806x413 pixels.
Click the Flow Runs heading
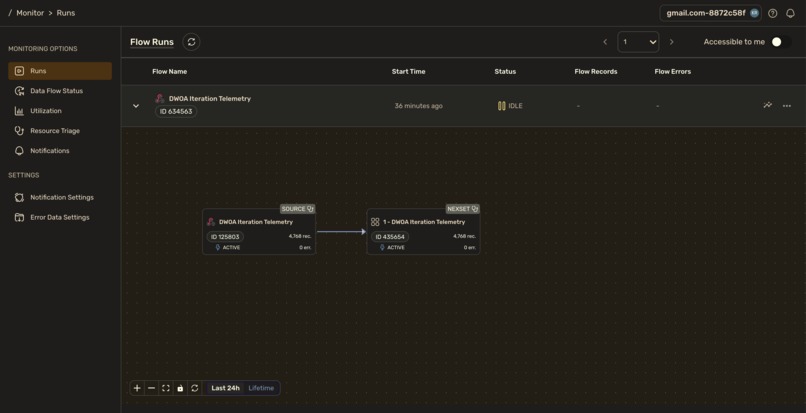click(152, 42)
